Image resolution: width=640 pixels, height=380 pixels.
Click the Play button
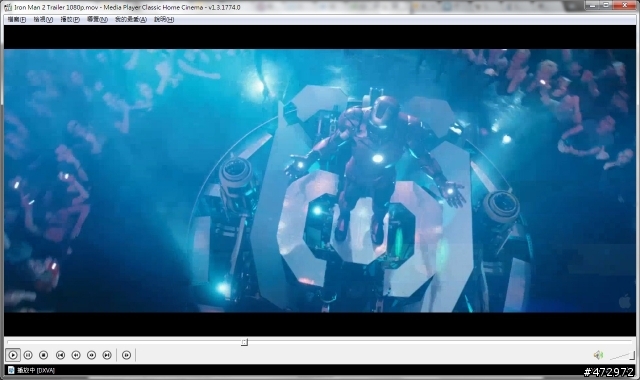[x=13, y=355]
